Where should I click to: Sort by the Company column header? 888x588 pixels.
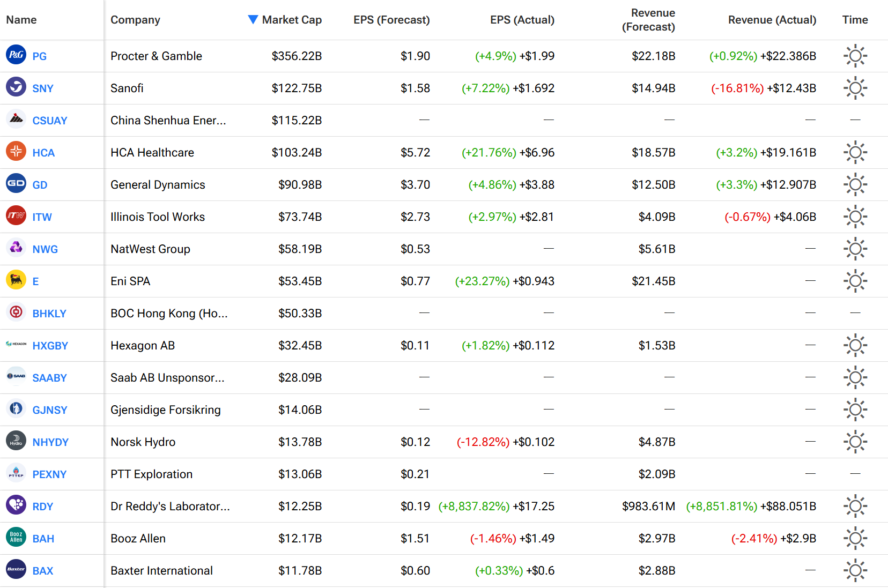tap(135, 20)
